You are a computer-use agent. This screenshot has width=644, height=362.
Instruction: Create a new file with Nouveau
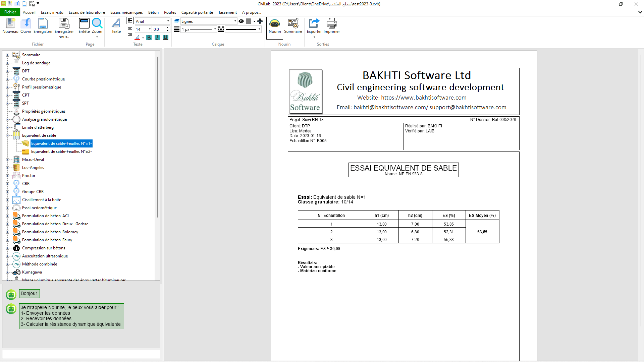click(x=10, y=26)
